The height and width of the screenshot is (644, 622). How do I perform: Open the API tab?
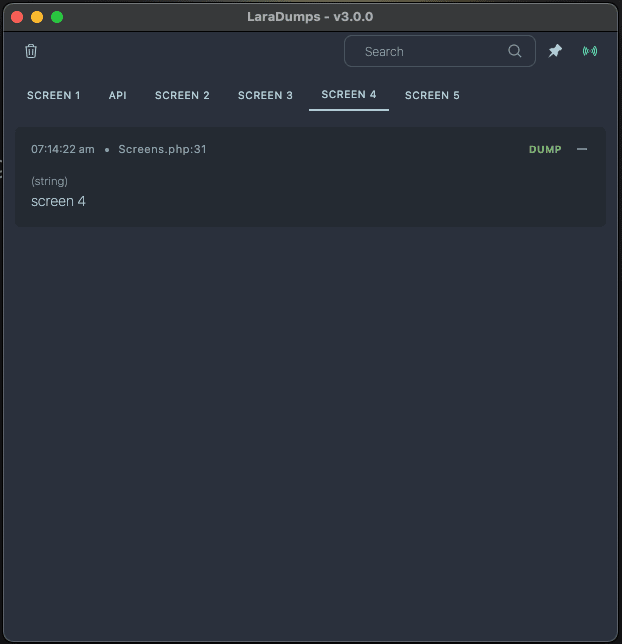(117, 95)
